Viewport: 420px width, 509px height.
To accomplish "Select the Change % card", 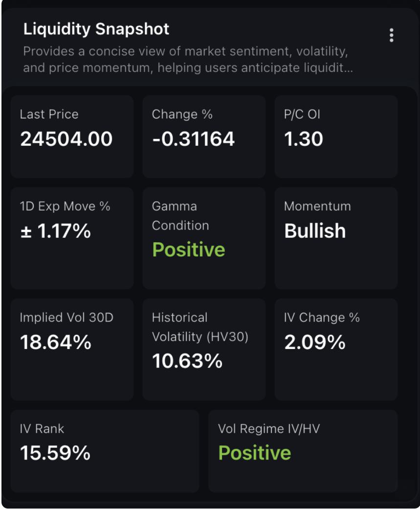I will [x=204, y=137].
